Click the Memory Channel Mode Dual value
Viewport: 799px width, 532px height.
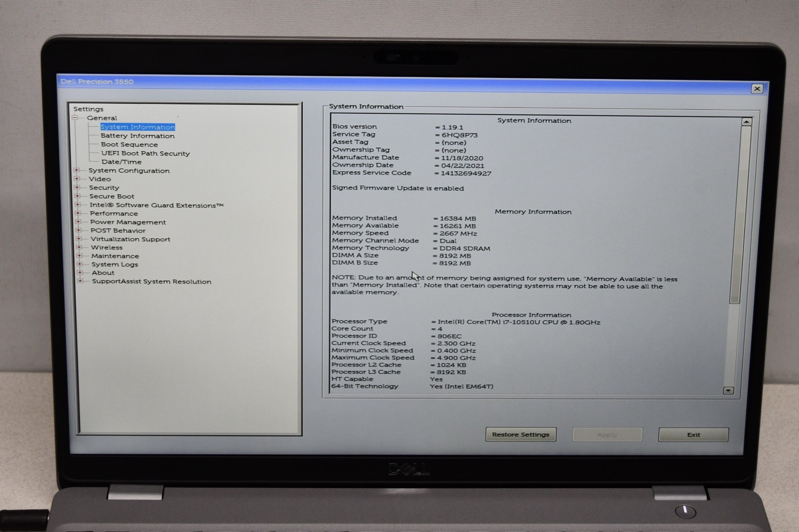[x=448, y=241]
